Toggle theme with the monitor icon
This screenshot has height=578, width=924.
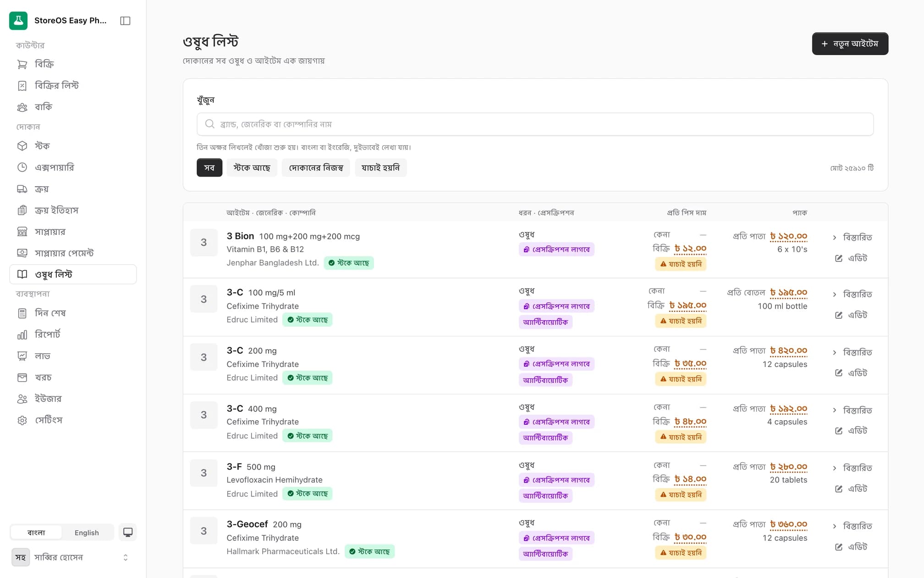128,532
